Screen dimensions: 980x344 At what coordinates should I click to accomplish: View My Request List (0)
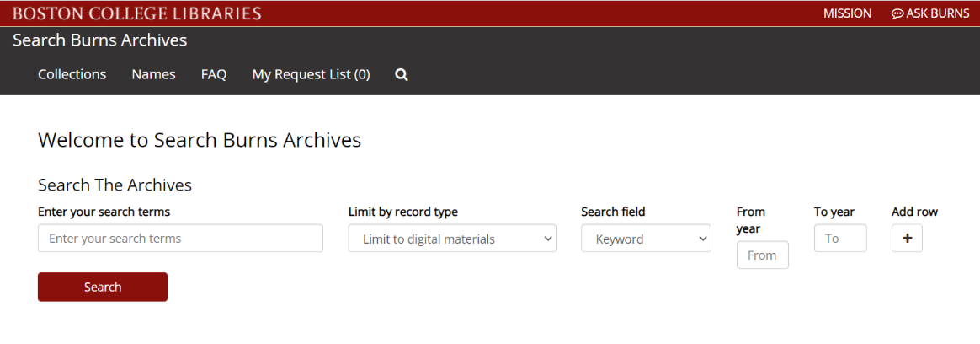(x=312, y=74)
